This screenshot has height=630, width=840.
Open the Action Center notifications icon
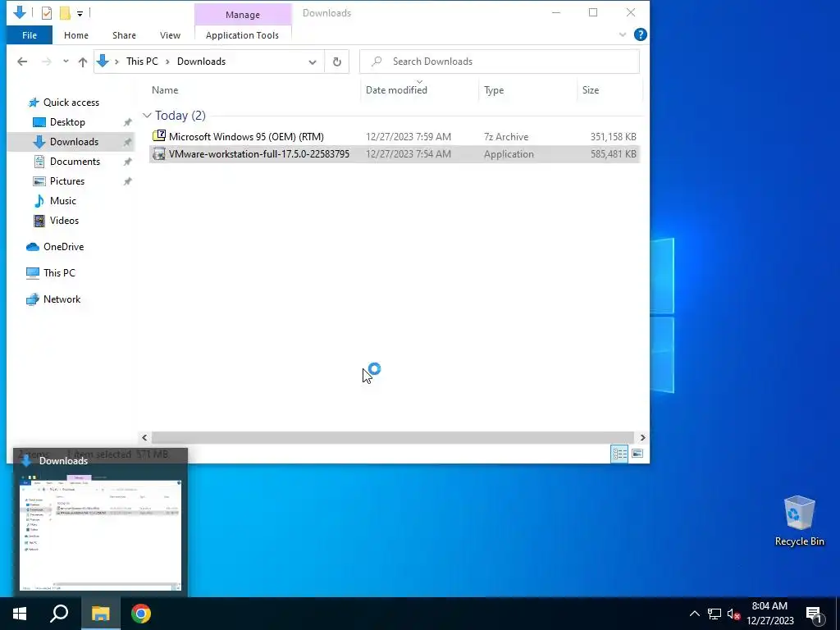point(814,615)
